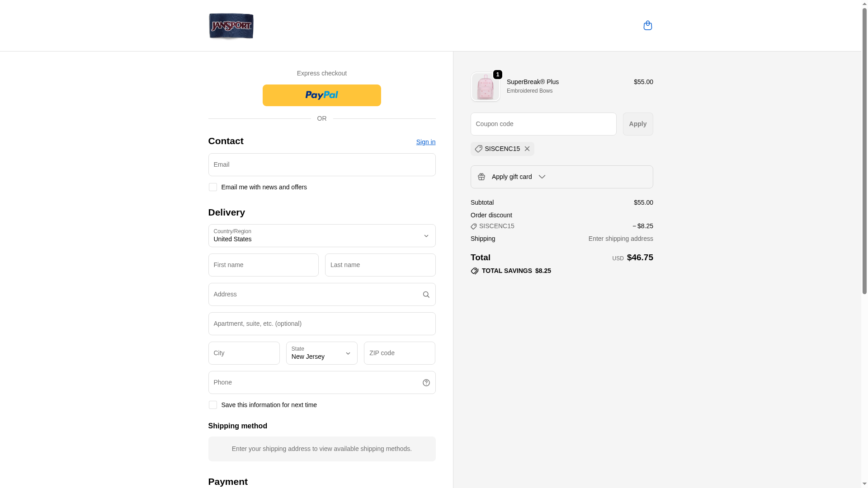Click the SuperBreak Plus backpack thumbnail

click(485, 87)
